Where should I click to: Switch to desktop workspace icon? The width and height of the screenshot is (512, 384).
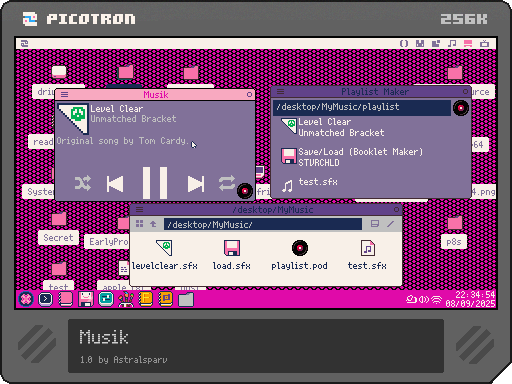[468, 44]
